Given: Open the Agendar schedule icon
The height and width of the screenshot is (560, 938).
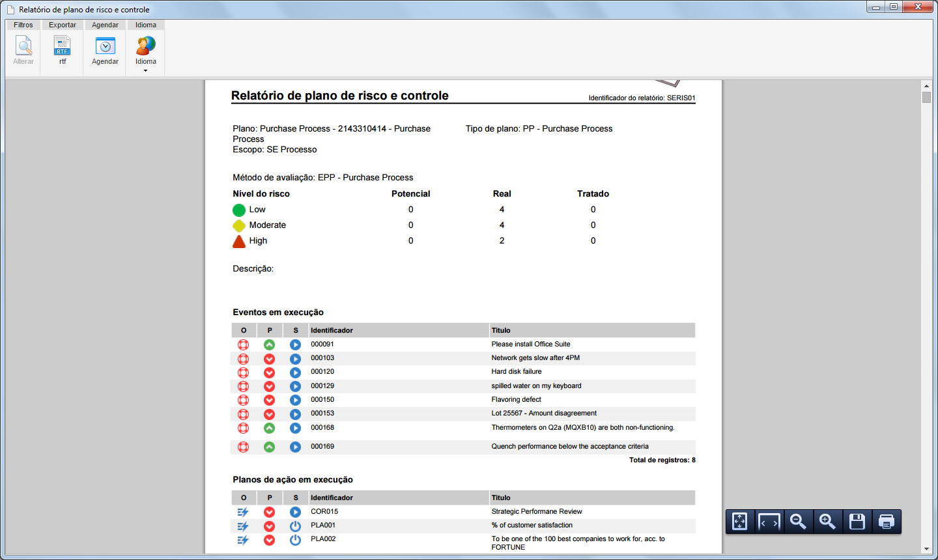Looking at the screenshot, I should [105, 46].
